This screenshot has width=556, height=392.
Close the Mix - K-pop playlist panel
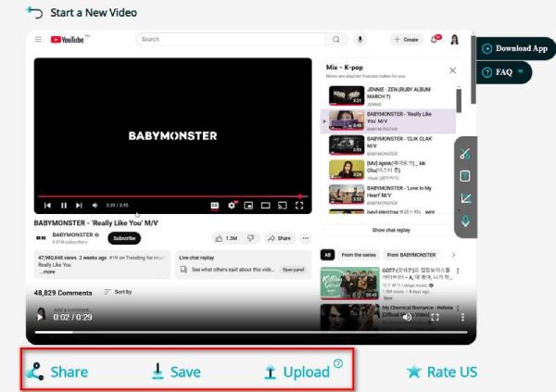tap(452, 70)
